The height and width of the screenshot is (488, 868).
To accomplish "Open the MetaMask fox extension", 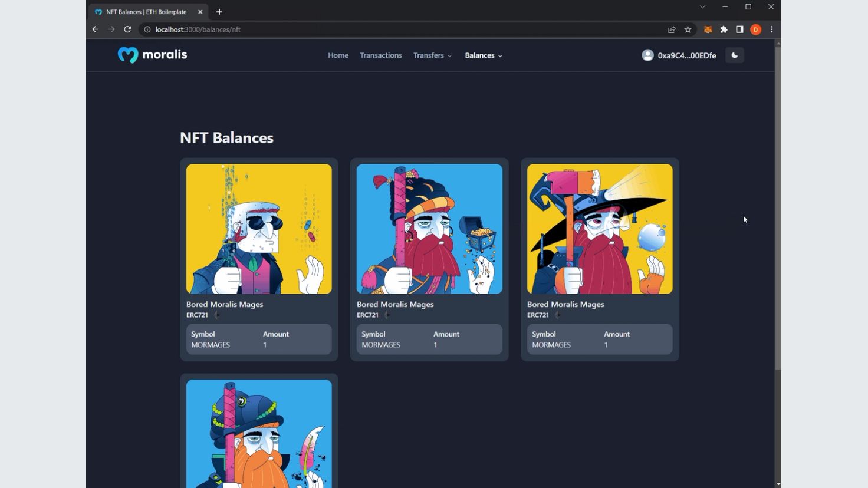I will coord(708,29).
